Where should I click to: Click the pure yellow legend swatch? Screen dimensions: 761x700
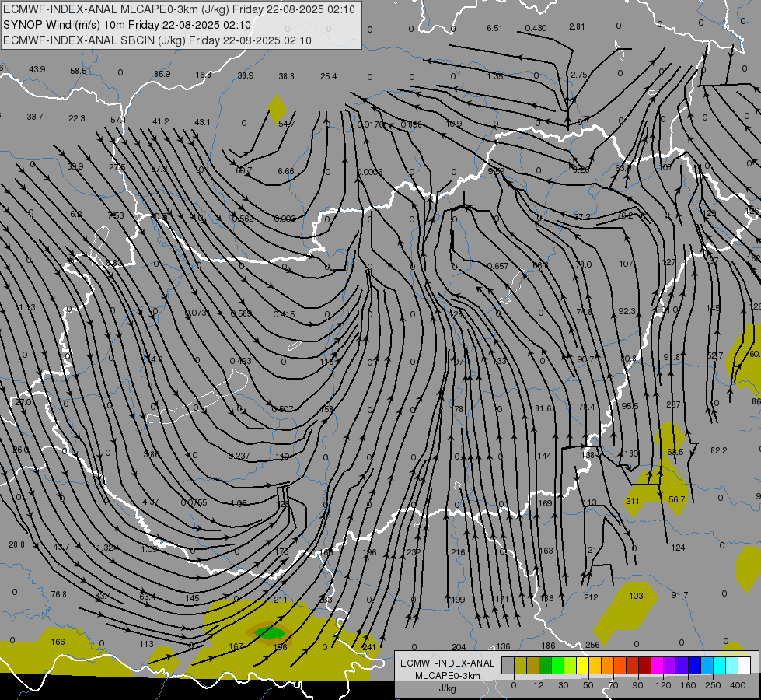pos(583,665)
